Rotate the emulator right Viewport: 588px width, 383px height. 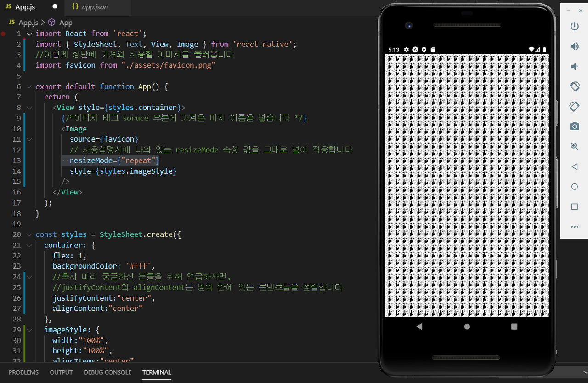[574, 106]
